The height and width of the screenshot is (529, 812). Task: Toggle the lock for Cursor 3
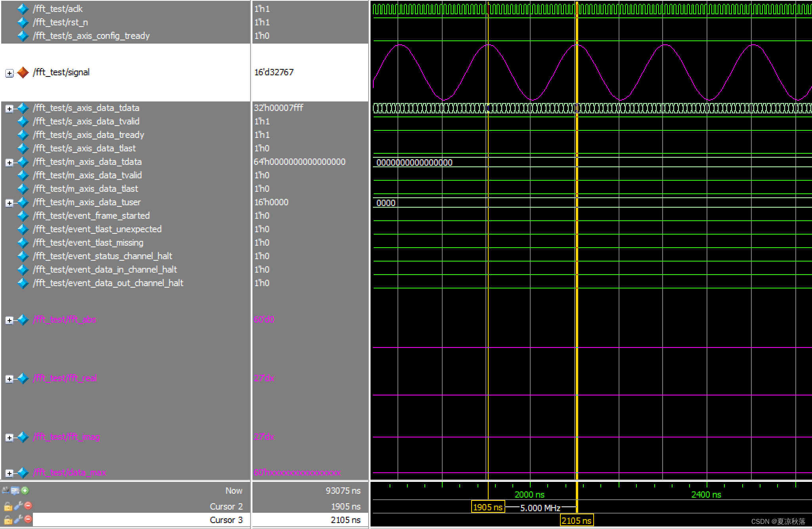[x=8, y=519]
